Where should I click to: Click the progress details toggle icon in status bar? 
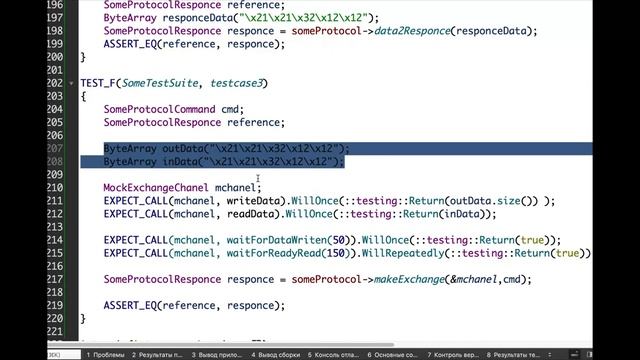[574, 354]
